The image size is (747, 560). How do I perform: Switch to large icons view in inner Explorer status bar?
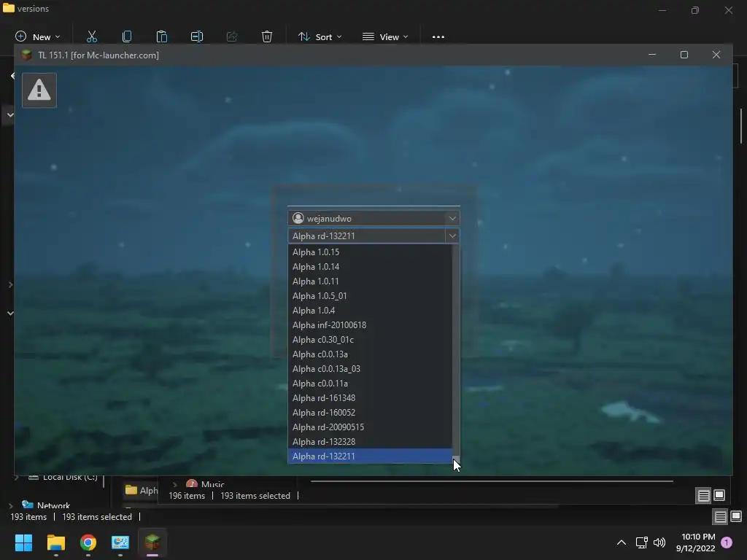[719, 495]
